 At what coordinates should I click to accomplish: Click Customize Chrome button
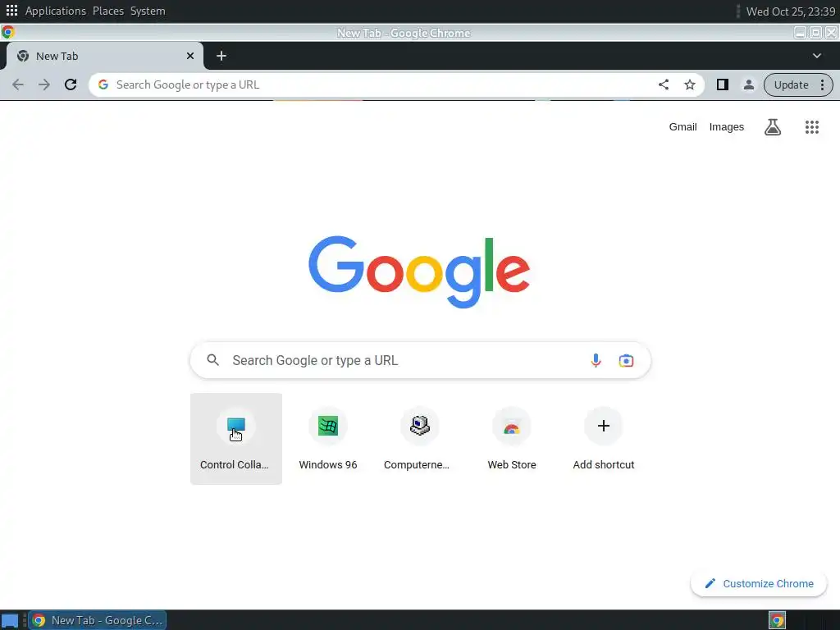point(759,583)
